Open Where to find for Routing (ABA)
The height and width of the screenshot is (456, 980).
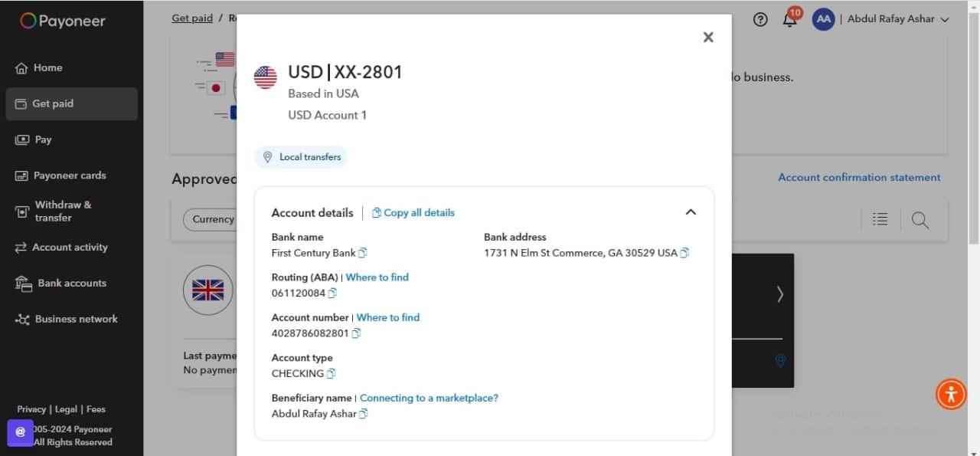[x=377, y=277]
